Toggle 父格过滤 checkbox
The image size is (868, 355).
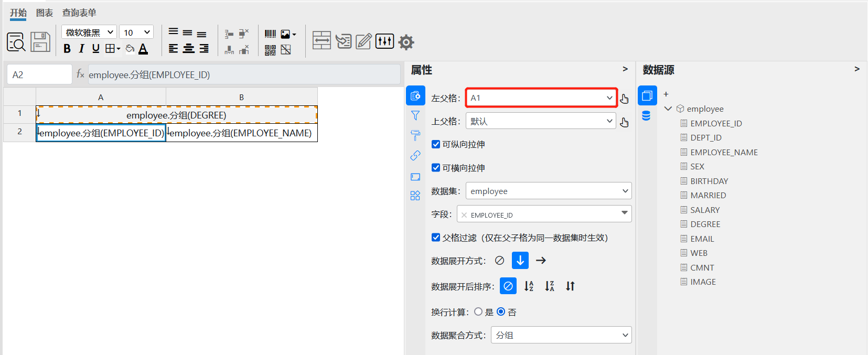click(436, 238)
